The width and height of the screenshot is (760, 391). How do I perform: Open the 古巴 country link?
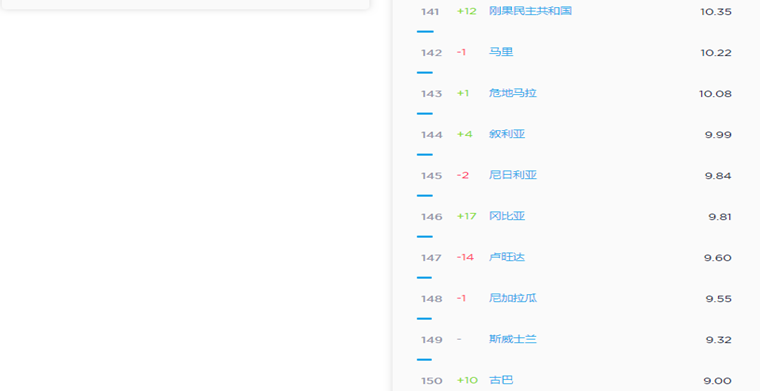pyautogui.click(x=501, y=380)
